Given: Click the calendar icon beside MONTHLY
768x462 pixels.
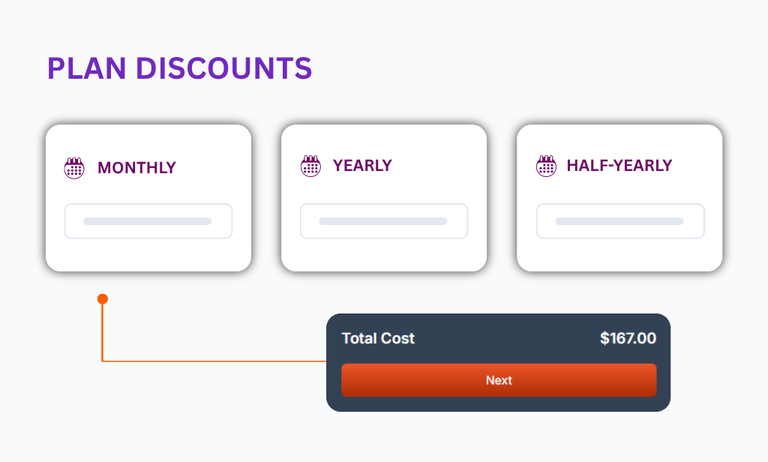Looking at the screenshot, I should 74,168.
